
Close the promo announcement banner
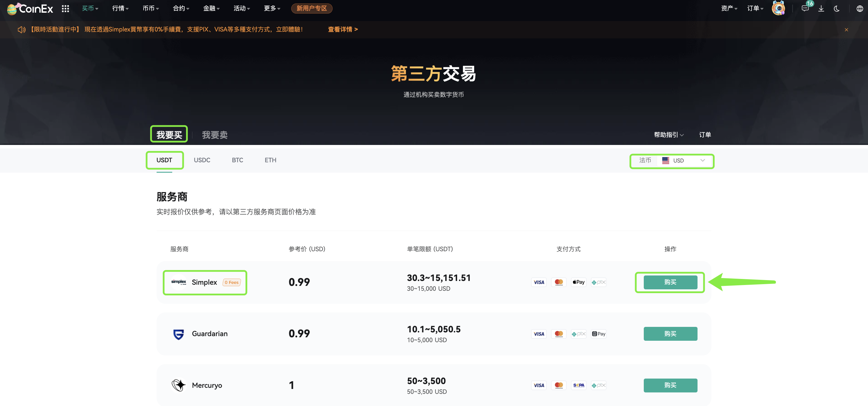(x=846, y=30)
